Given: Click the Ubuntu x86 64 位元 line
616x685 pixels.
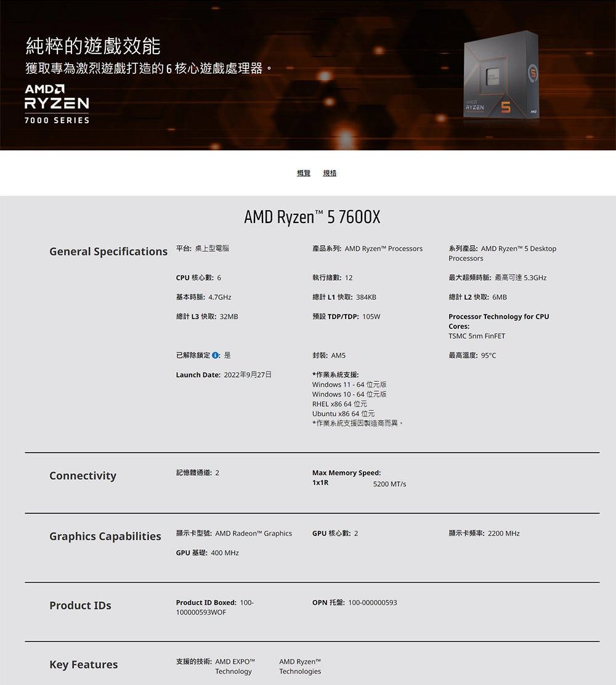Looking at the screenshot, I should (343, 413).
